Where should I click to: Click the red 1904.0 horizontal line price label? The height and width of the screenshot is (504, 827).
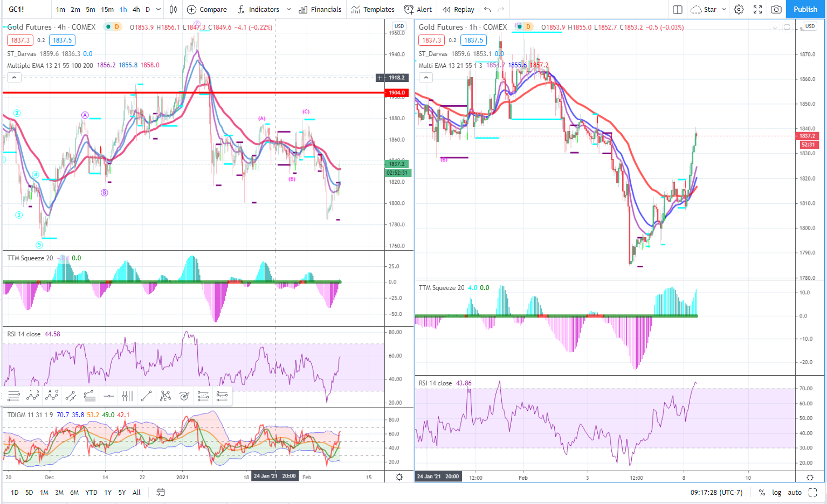click(x=397, y=93)
